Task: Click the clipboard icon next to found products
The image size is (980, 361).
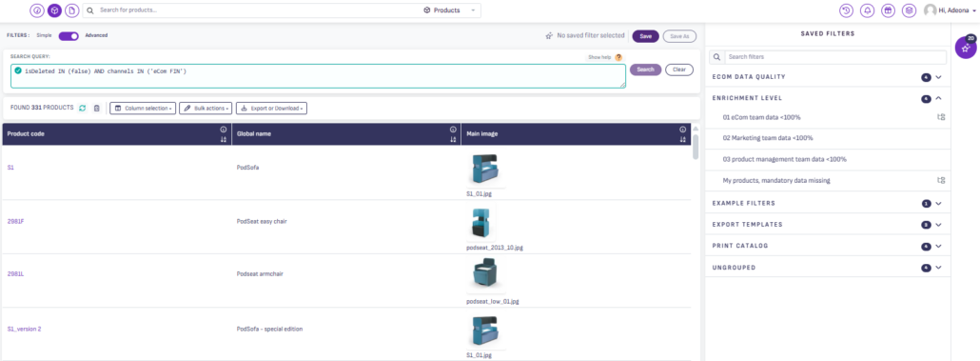Action: [97, 109]
